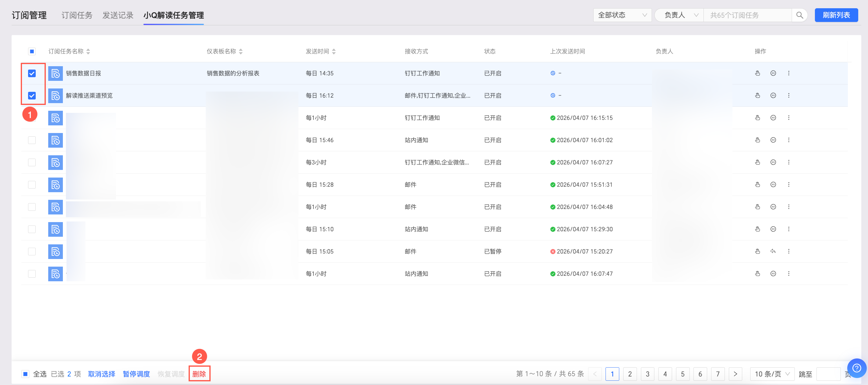The image size is (868, 385).
Task: Check the row scheduled 每3小时
Action: [x=32, y=162]
